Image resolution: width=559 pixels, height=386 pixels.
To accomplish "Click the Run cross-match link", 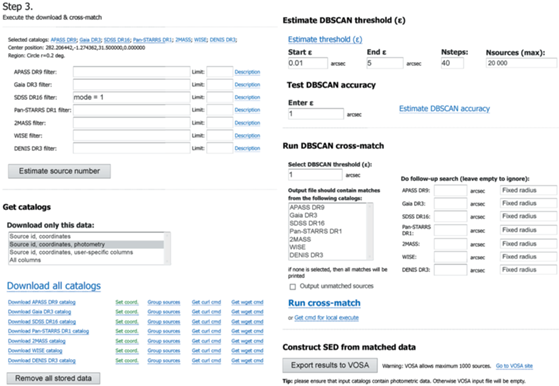I will 324,303.
